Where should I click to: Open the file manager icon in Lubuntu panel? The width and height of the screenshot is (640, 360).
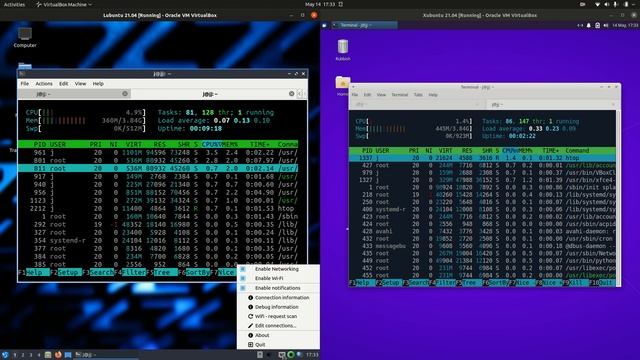[48, 355]
